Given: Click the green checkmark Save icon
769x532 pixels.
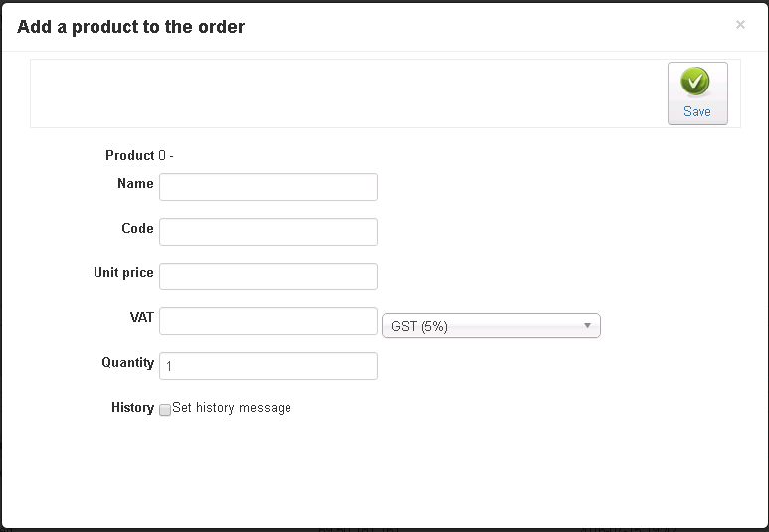Looking at the screenshot, I should click(x=695, y=83).
